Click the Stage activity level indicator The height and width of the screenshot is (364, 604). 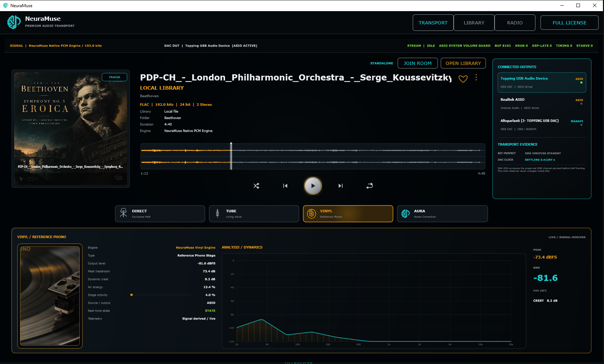click(x=131, y=295)
